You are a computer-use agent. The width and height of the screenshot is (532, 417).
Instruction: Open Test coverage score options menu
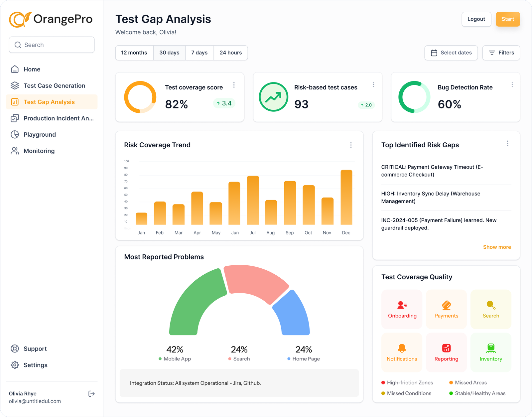(x=234, y=85)
